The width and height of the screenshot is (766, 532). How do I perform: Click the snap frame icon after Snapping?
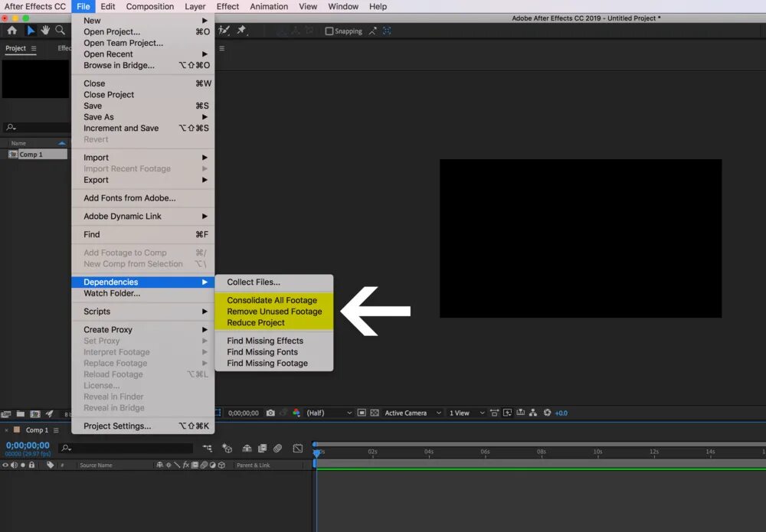387,31
